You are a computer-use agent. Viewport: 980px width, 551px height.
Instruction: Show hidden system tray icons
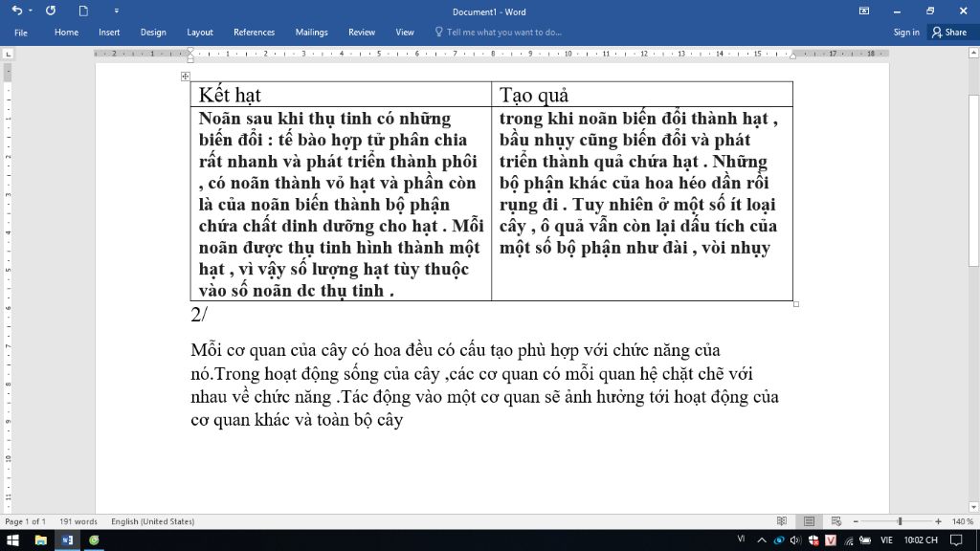coord(761,540)
